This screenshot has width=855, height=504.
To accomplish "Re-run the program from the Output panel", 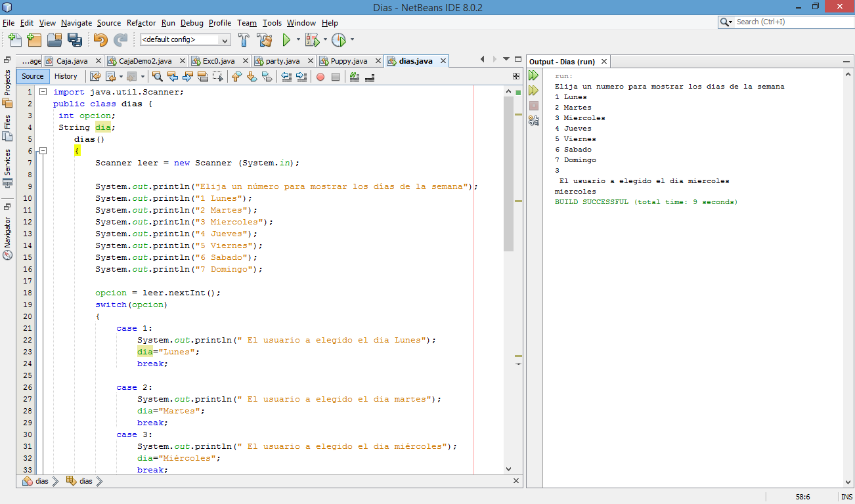I will 534,75.
